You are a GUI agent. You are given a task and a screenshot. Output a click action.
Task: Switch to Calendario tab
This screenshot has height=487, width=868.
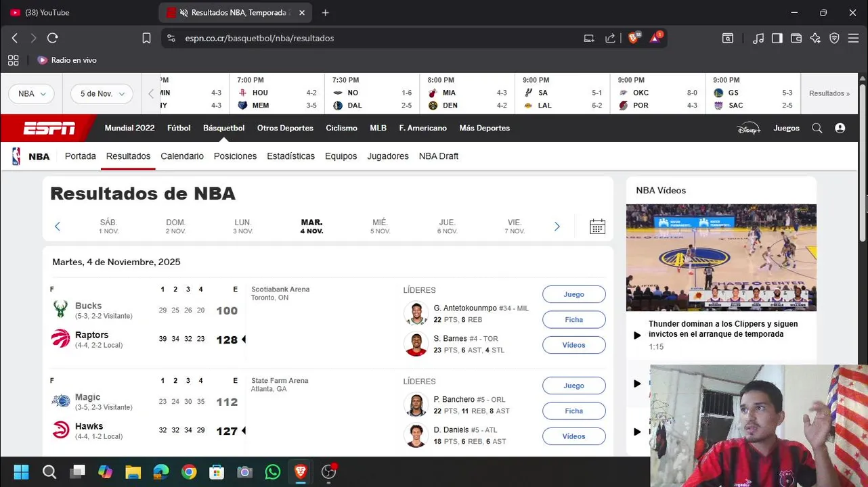pyautogui.click(x=182, y=156)
